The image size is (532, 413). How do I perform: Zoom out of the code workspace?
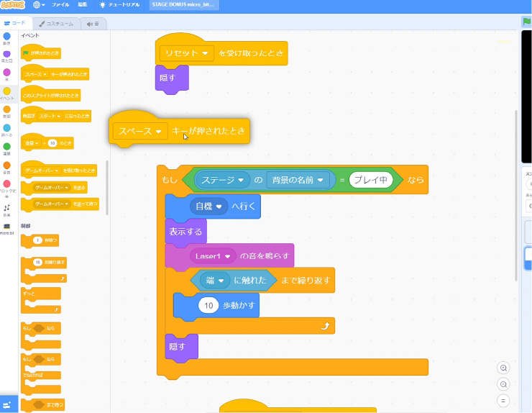(x=503, y=384)
